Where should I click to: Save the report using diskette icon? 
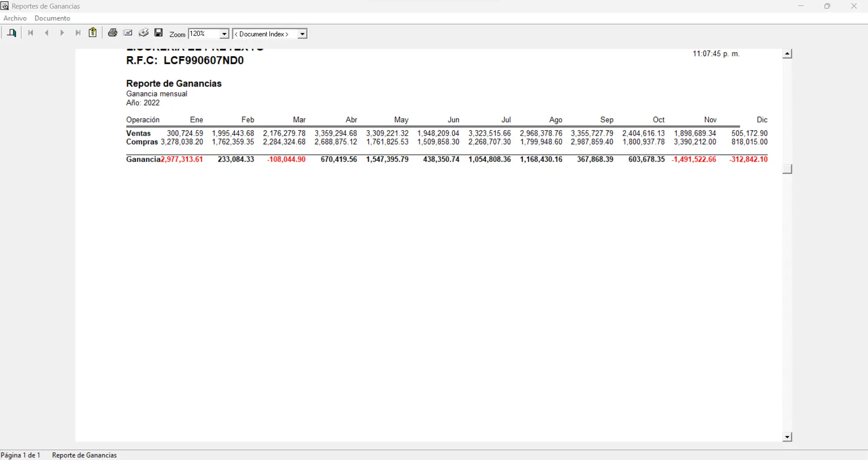click(158, 33)
